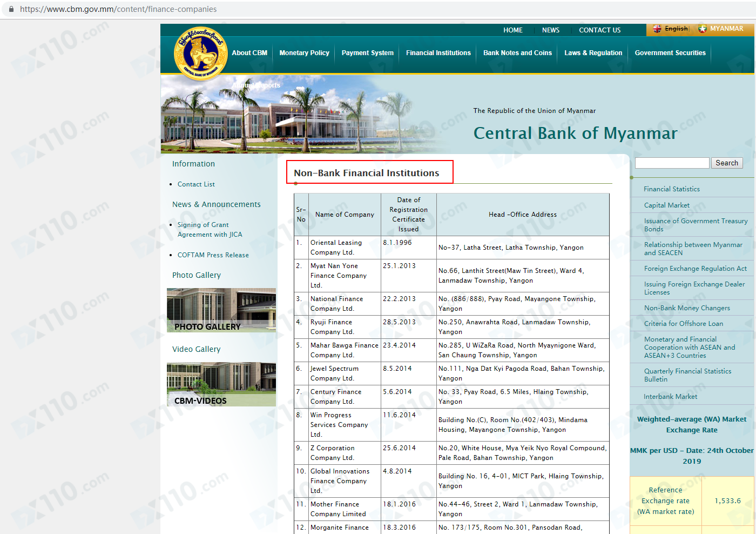Open the Financial Statistics sidebar link
The width and height of the screenshot is (756, 534).
click(x=671, y=189)
